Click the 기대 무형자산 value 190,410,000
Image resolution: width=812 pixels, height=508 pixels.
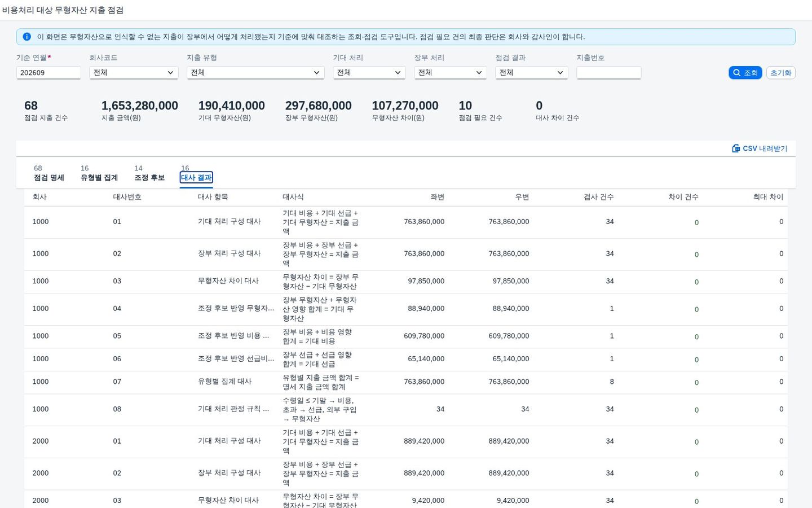point(232,106)
